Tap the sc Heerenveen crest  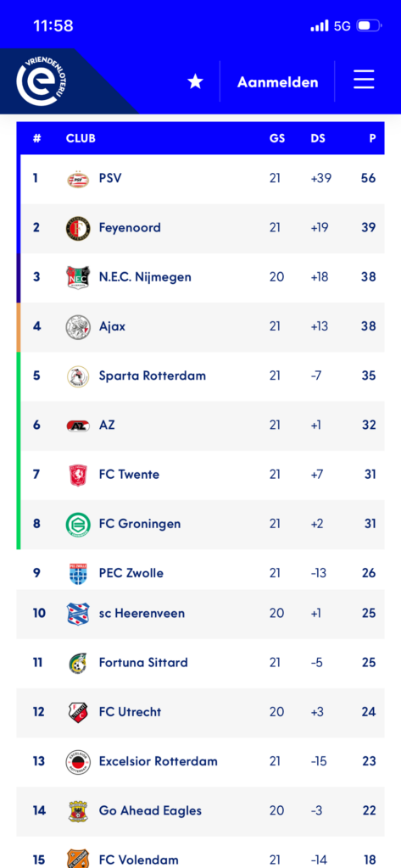pyautogui.click(x=78, y=614)
